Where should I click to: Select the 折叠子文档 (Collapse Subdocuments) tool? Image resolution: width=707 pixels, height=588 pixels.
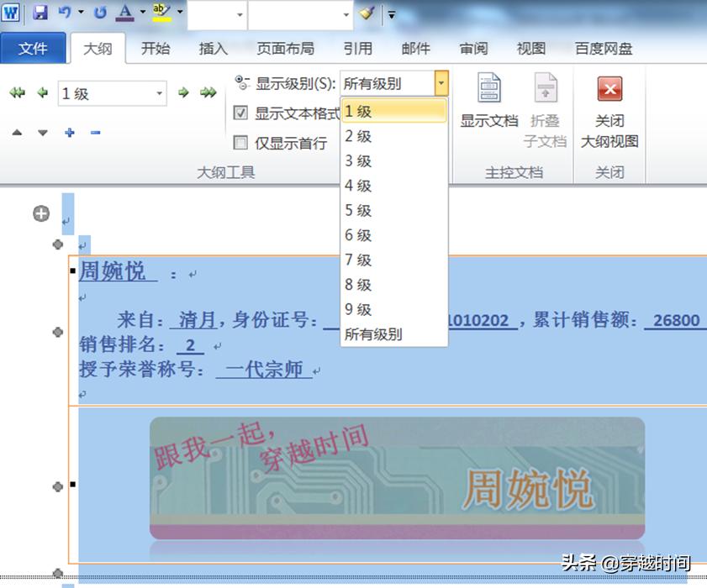pyautogui.click(x=546, y=105)
